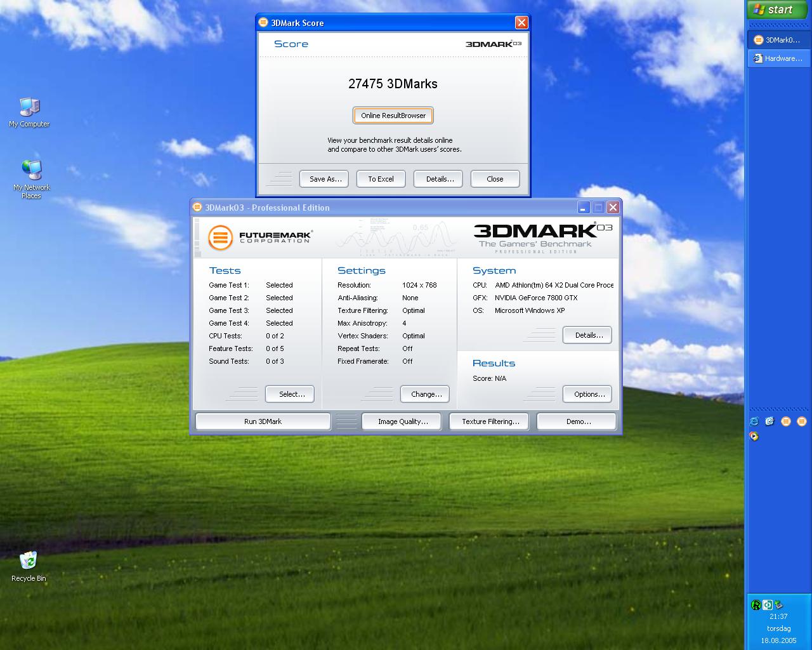Click the 3DMark Score window title bar
The image size is (812, 650).
[393, 23]
